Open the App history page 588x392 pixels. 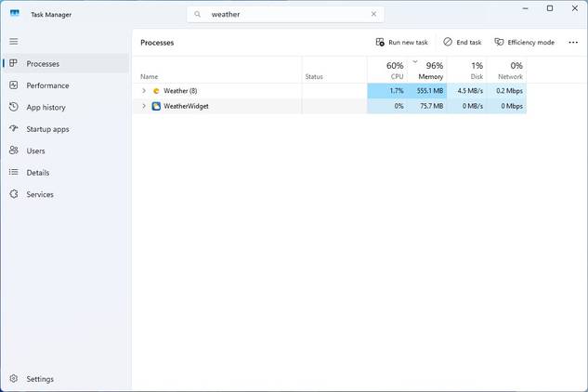tap(46, 107)
